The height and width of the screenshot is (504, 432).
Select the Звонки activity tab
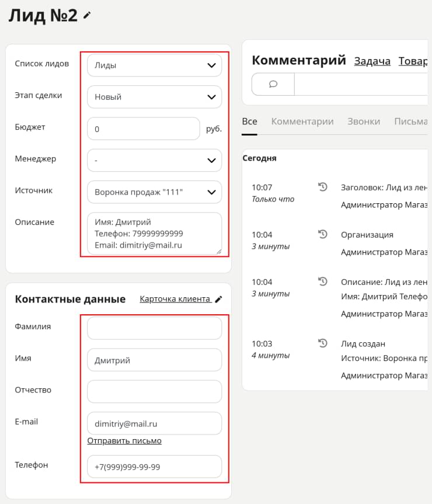[x=364, y=121]
